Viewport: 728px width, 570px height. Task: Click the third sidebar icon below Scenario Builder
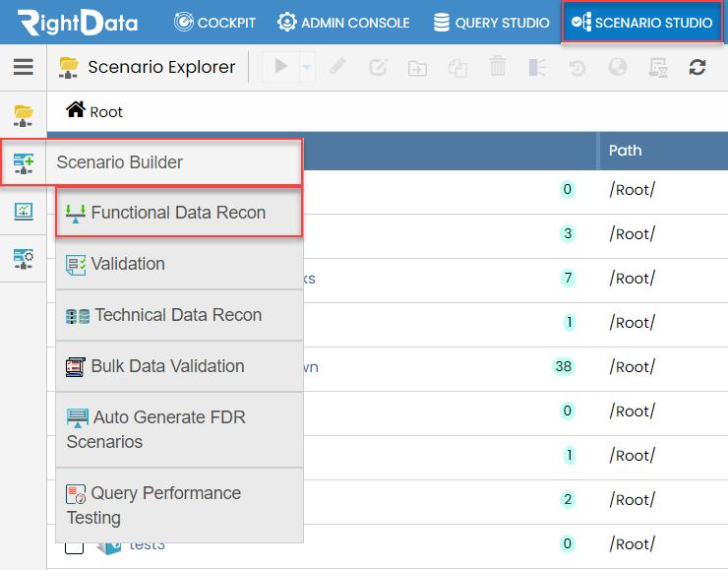(x=23, y=211)
